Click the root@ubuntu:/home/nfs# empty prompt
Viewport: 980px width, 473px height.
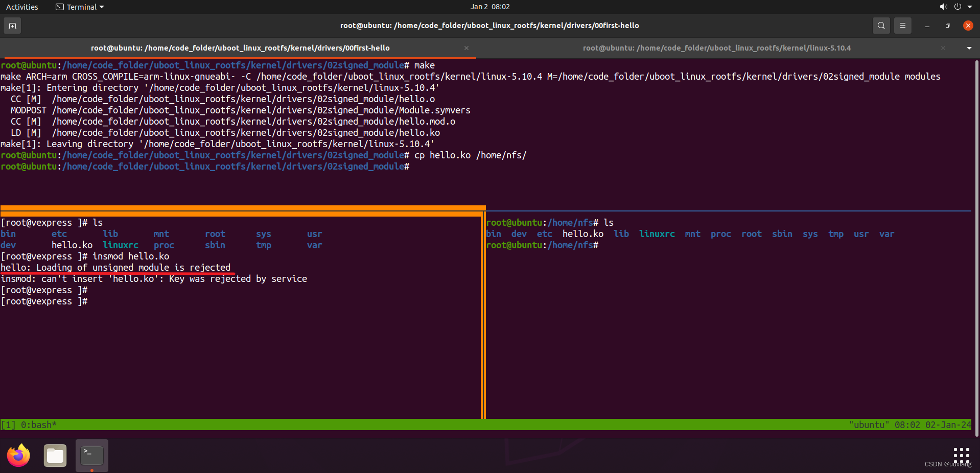pyautogui.click(x=542, y=245)
